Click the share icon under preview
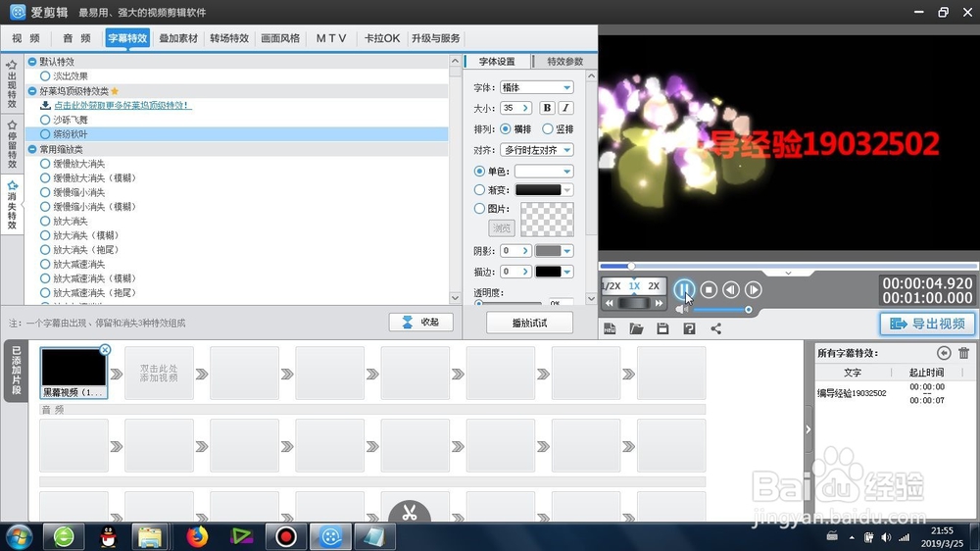The image size is (980, 551). pyautogui.click(x=715, y=328)
